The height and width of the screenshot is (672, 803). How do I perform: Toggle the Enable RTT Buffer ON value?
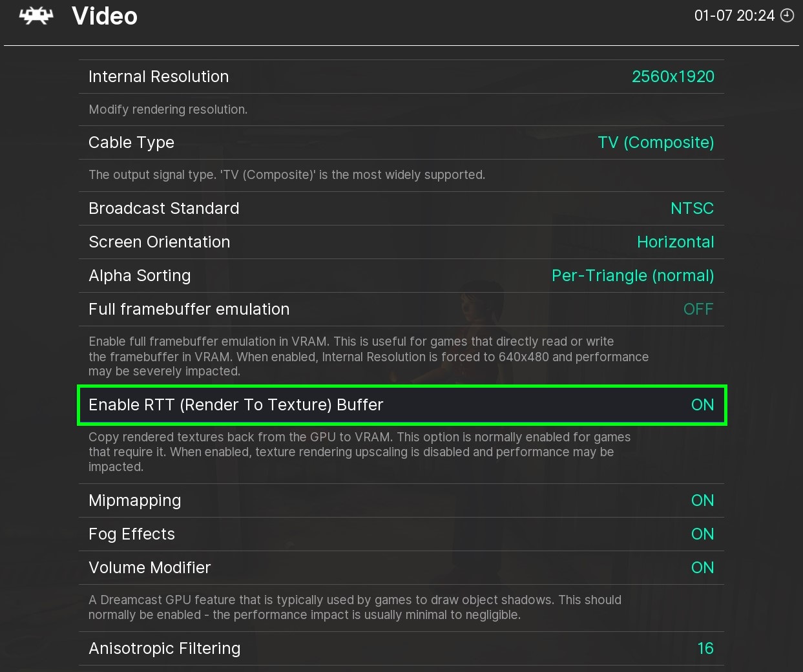[x=702, y=405]
